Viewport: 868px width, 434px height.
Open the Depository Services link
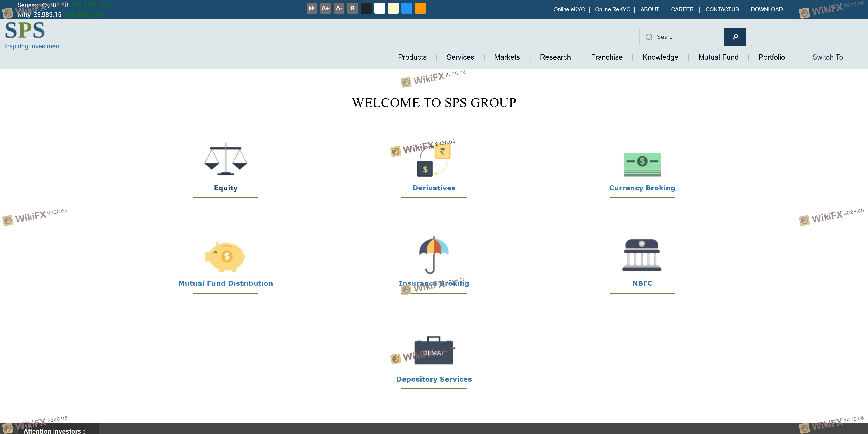434,380
